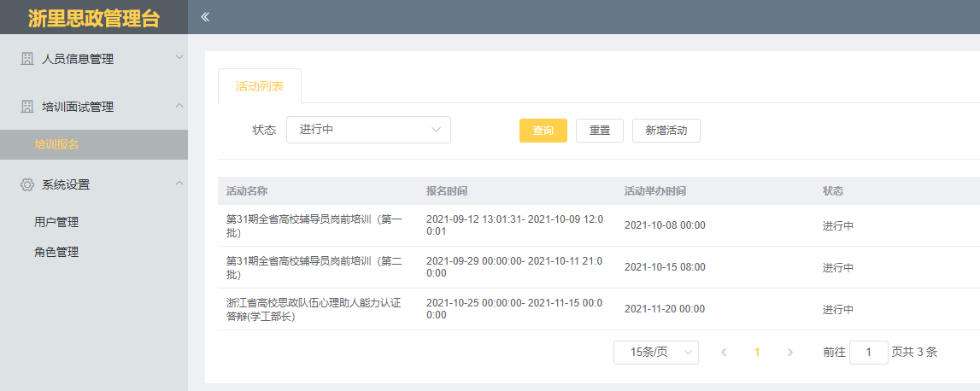Open the 状态 dropdown showing 进行中
The height and width of the screenshot is (391, 980).
[x=367, y=130]
